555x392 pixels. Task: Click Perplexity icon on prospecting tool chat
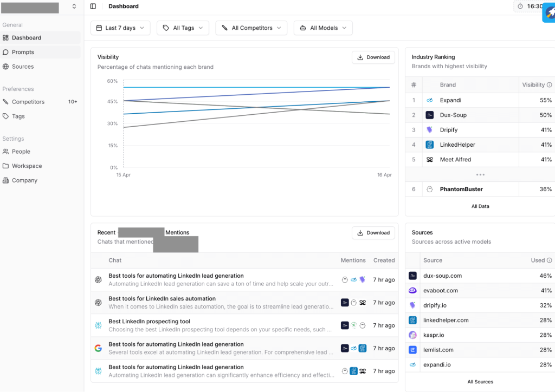[99, 325]
